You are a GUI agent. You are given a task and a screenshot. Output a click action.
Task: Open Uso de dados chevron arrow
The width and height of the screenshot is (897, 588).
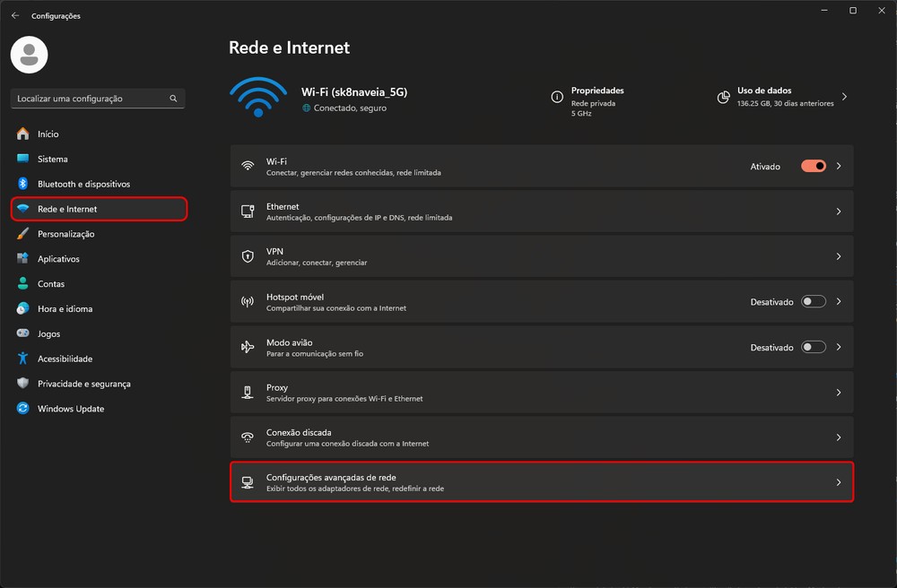tap(844, 96)
